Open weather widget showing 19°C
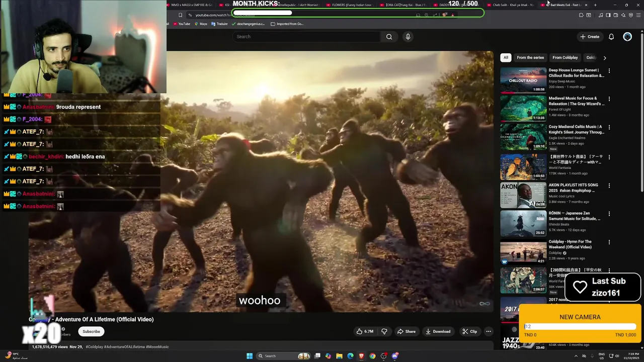Screen dimensions: 644x362 (16, 356)
